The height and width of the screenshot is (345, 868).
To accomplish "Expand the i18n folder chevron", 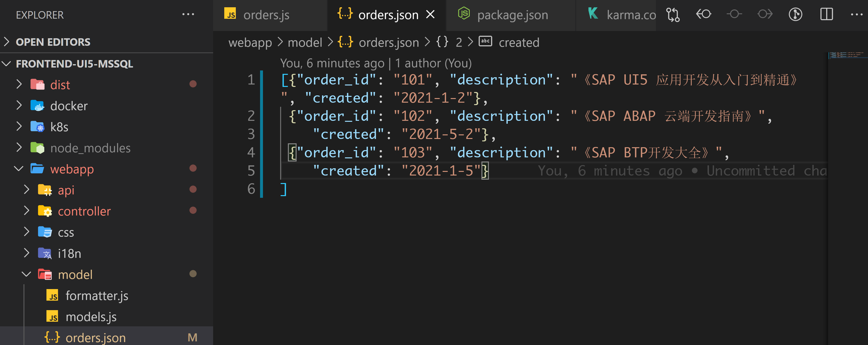I will point(27,253).
